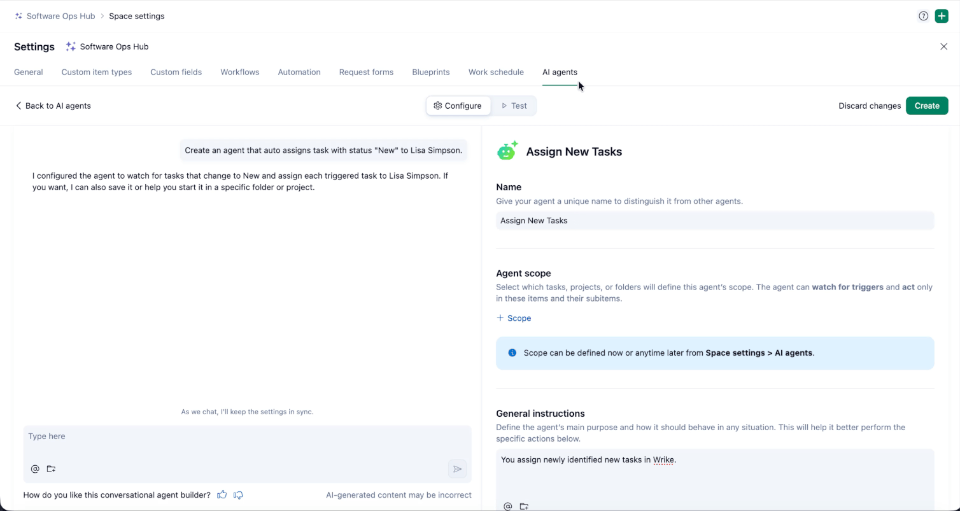Open the General tab
This screenshot has height=511, width=960.
point(29,72)
